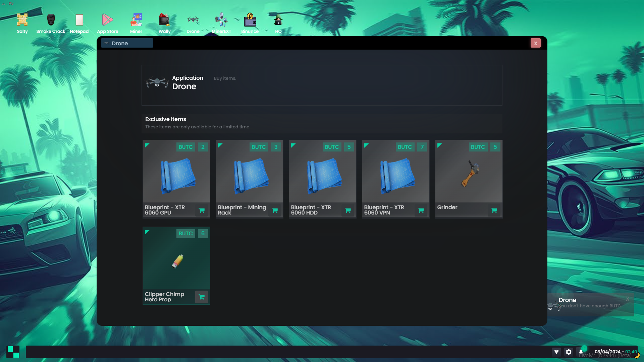Viewport: 644px width, 362px height.
Task: Add Blueprint XTR 6060 GPU to cart
Action: [202, 210]
